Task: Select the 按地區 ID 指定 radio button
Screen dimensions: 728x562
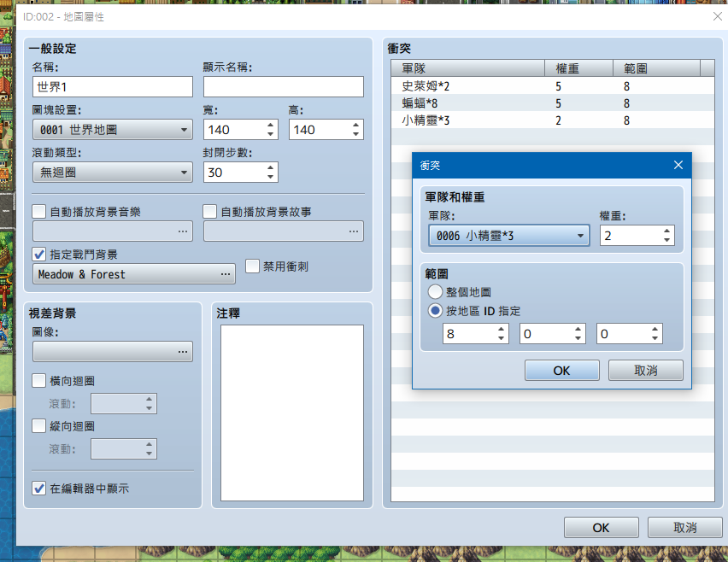Action: coord(435,311)
